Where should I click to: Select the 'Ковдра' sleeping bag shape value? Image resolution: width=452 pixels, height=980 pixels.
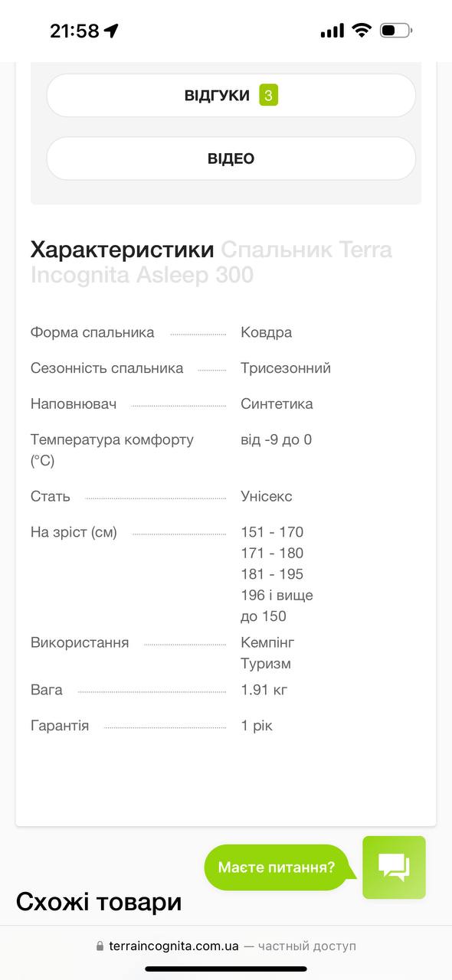pyautogui.click(x=266, y=332)
